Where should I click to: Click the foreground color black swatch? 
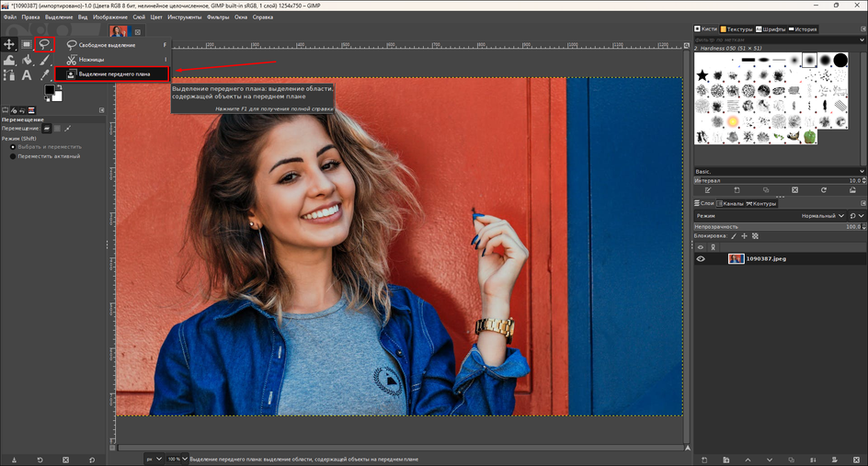coord(49,89)
